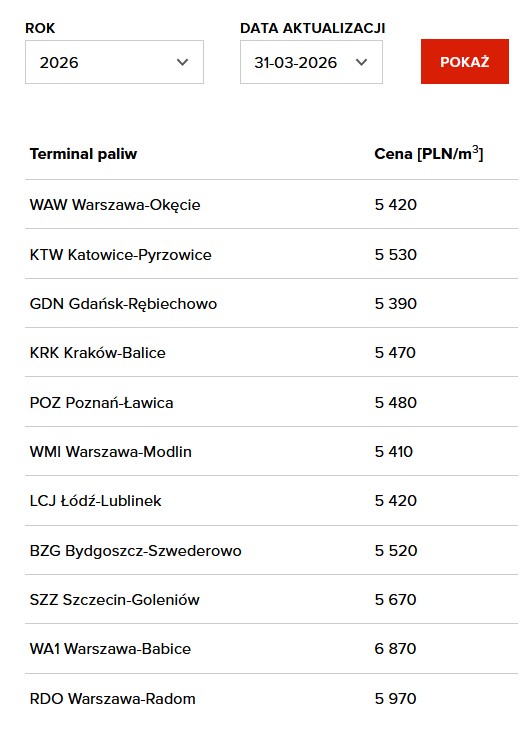Click the Terminal paliw column header
Viewport: 520px width, 731px height.
83,154
